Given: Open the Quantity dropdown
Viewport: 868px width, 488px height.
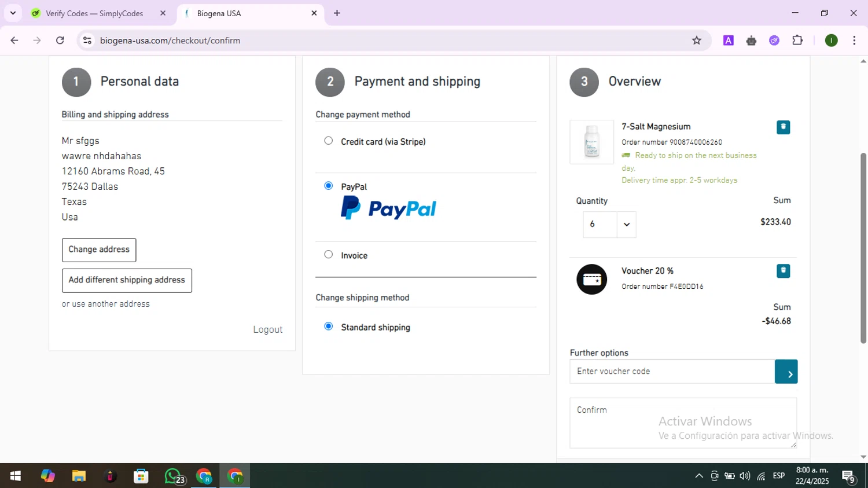Looking at the screenshot, I should pos(609,225).
